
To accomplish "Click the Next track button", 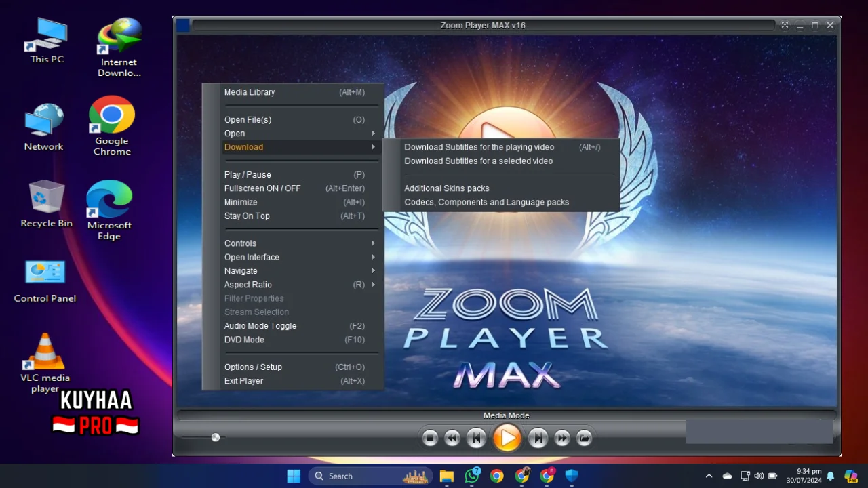I will pyautogui.click(x=538, y=439).
